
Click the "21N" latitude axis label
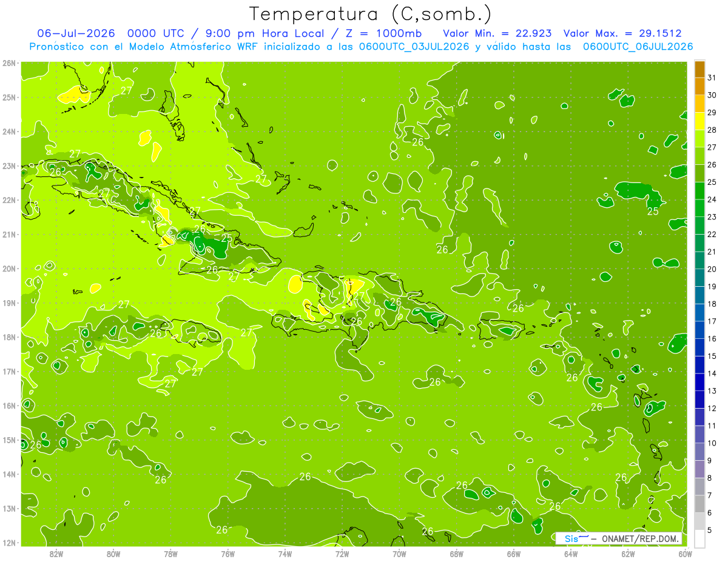[9, 234]
